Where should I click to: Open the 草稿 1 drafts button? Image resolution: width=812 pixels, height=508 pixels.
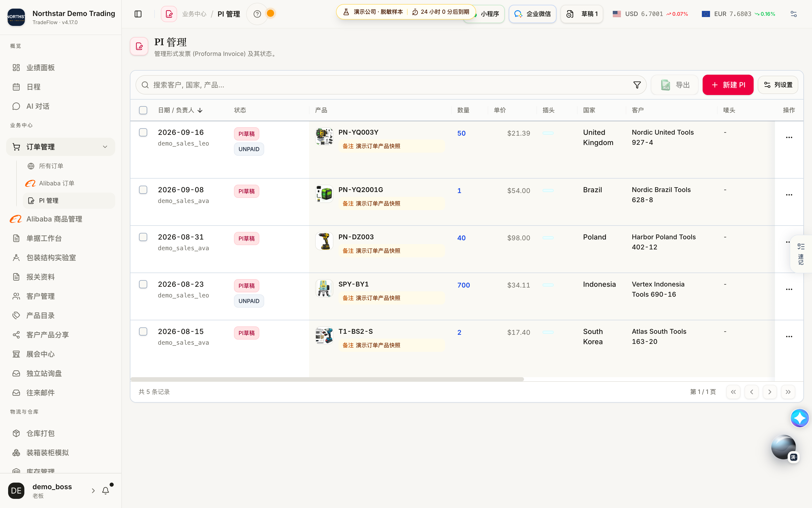click(x=582, y=14)
